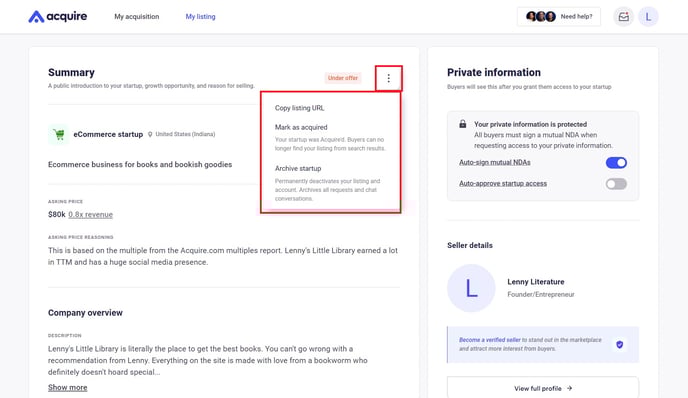The image size is (688, 398).
Task: Click the lock icon in the privacy box
Action: tap(462, 124)
